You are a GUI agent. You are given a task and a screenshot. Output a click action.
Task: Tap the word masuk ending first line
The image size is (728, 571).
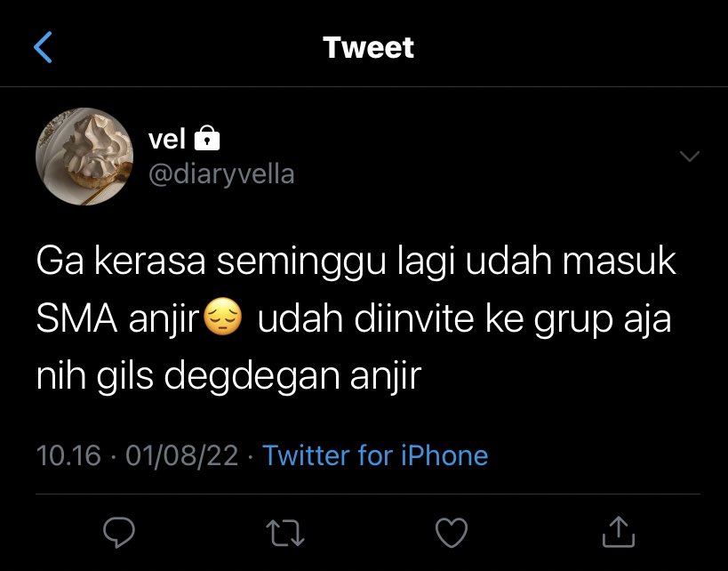(619, 261)
